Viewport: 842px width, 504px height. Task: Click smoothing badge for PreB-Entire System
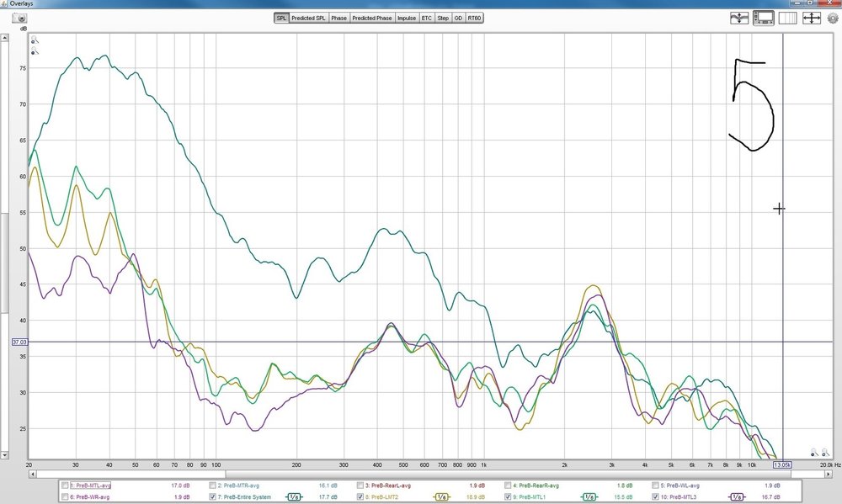294,497
